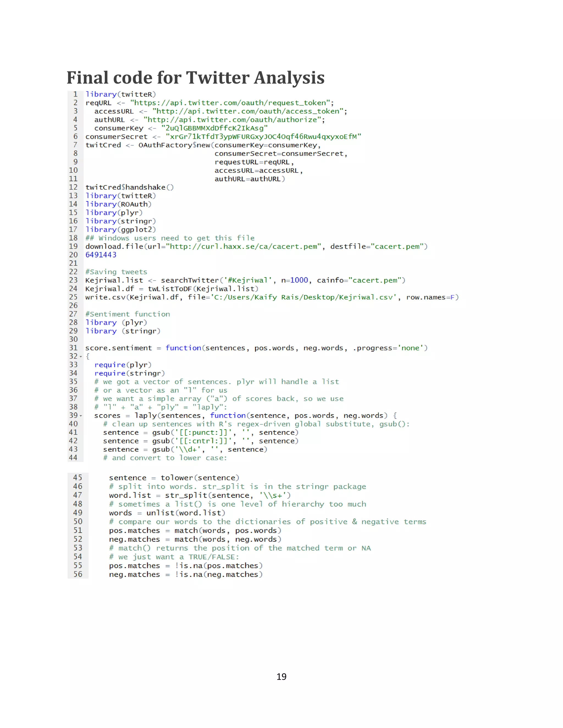The image size is (563, 728).
Task: Click the accessURL access_token line
Action: coord(221,111)
